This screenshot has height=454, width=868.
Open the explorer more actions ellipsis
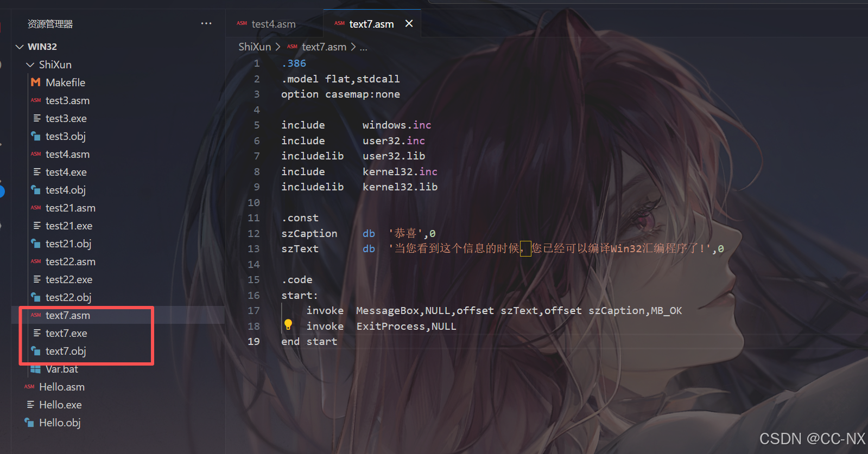[206, 23]
